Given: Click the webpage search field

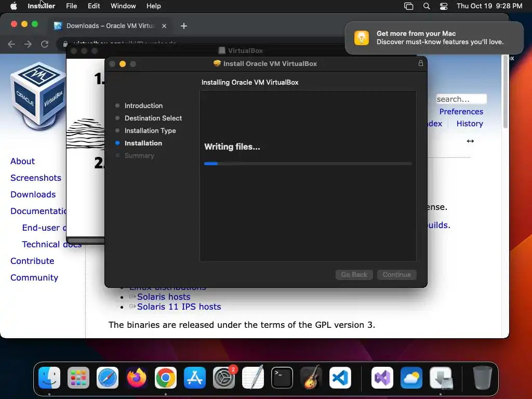Looking at the screenshot, I should click(461, 99).
